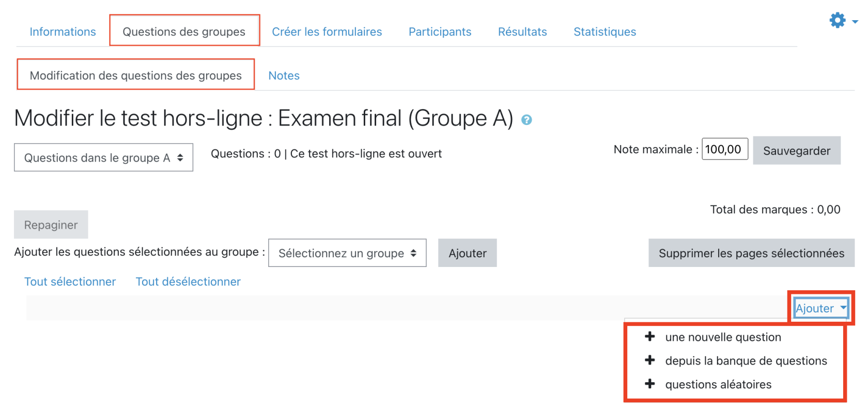Open the Participants tab

440,32
